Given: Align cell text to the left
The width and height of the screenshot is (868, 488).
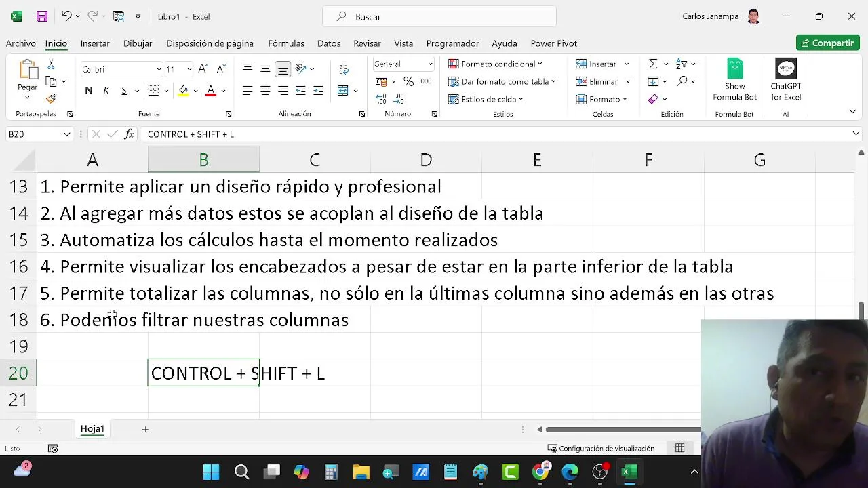Looking at the screenshot, I should pos(248,90).
